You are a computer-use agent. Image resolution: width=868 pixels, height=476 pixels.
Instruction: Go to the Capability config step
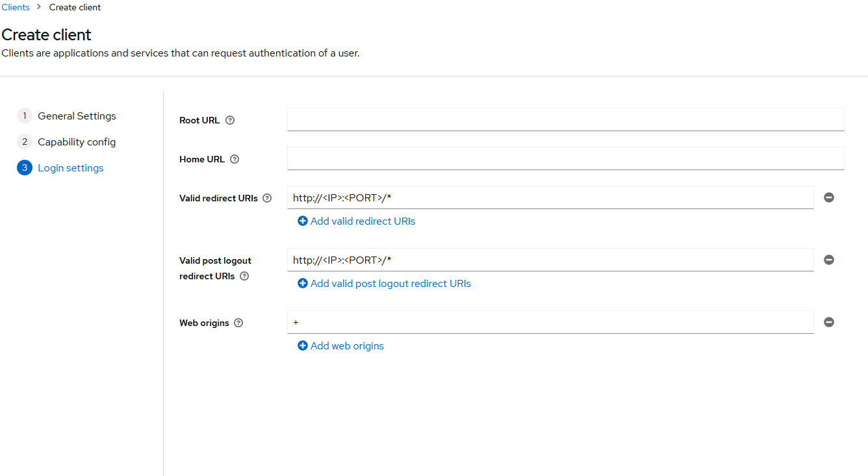coord(77,142)
